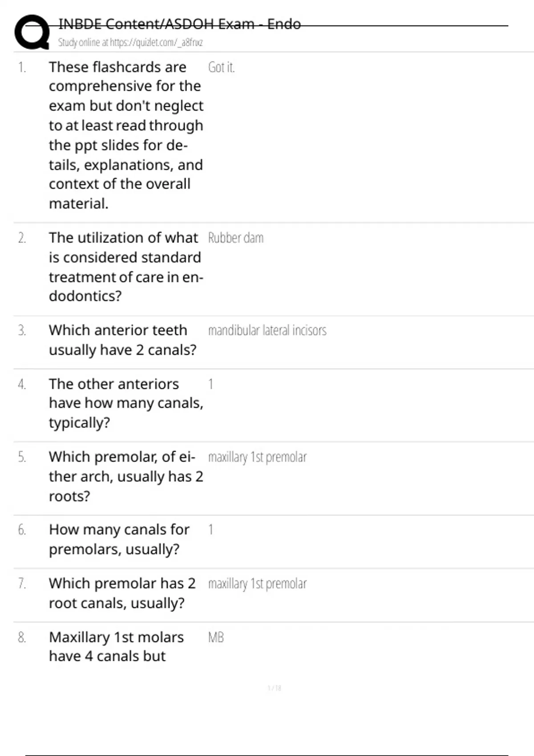
Task: Click the INBDE Content/ASDOH Exam title
Action: pyautogui.click(x=179, y=24)
